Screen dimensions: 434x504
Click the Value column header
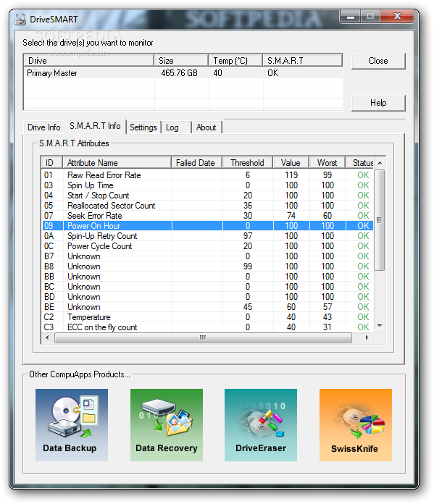pyautogui.click(x=291, y=163)
